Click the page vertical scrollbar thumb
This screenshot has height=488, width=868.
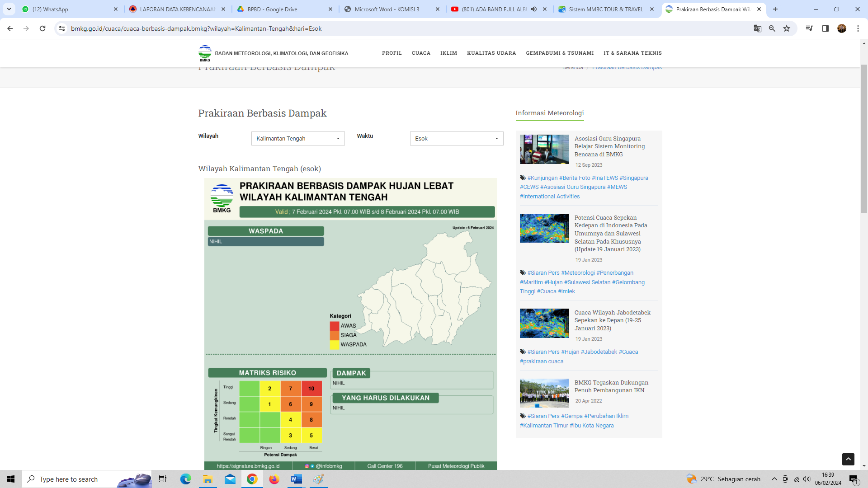pyautogui.click(x=864, y=138)
